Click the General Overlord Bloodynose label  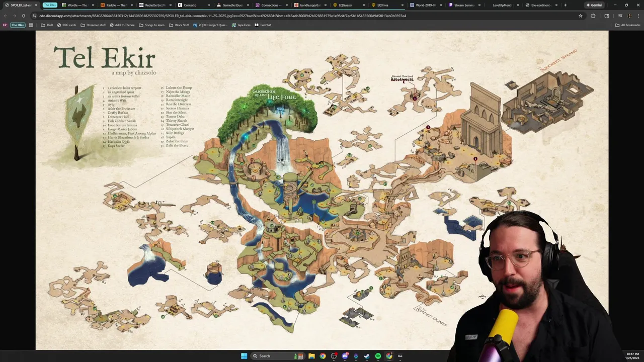(x=403, y=78)
